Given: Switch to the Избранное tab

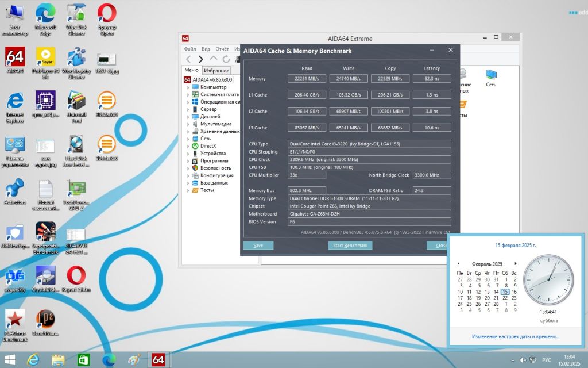Looking at the screenshot, I should [x=216, y=71].
